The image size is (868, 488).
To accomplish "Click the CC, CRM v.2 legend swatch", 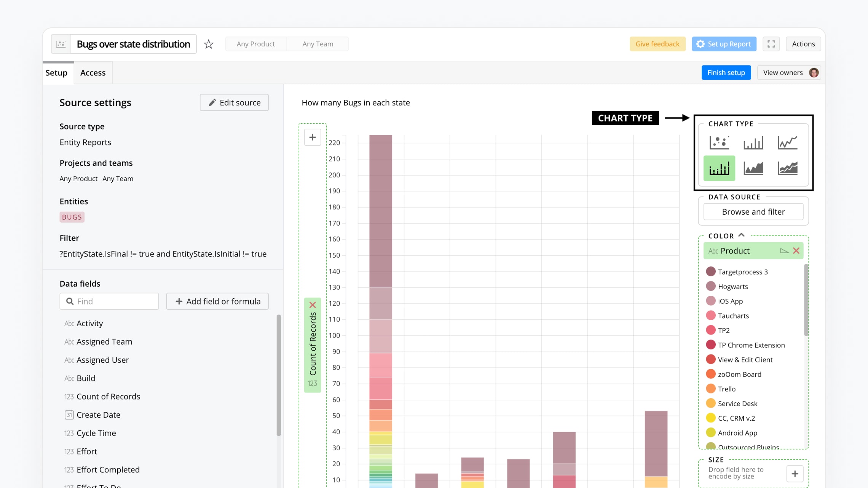I will coord(710,418).
